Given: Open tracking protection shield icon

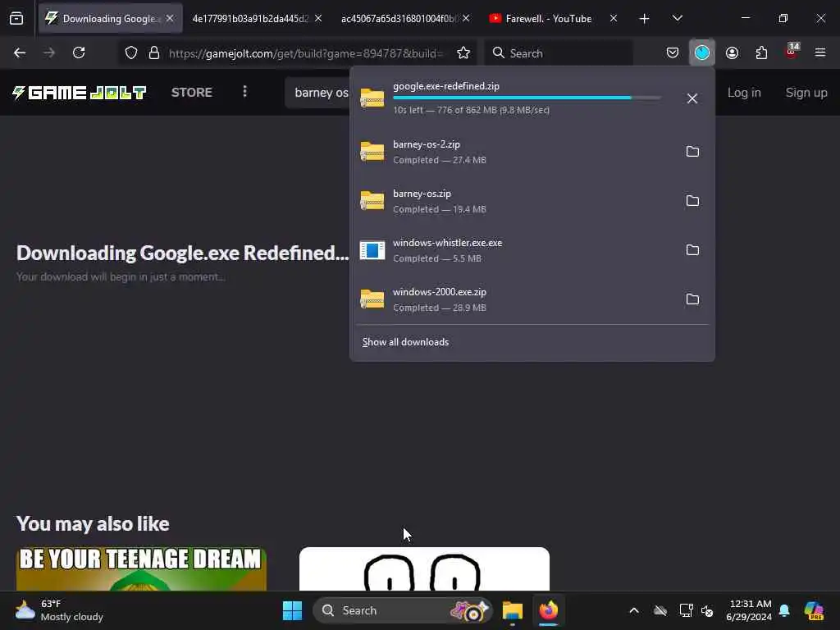Looking at the screenshot, I should (131, 53).
